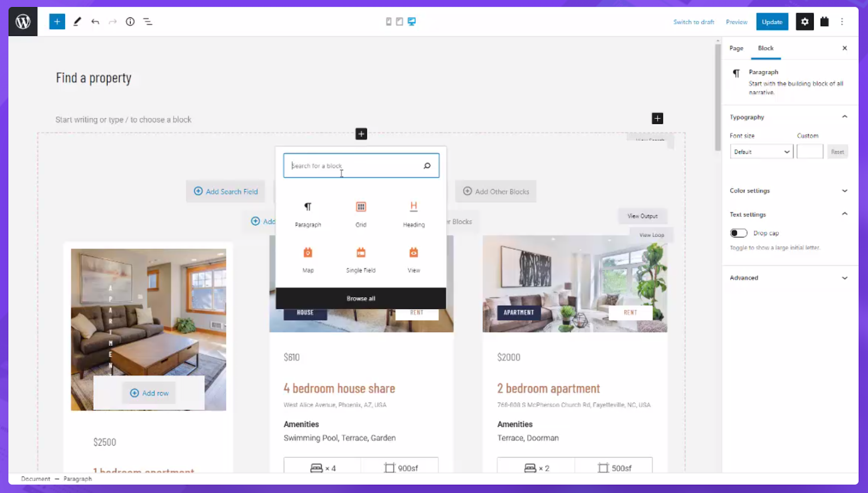Insert a View block
The height and width of the screenshot is (493, 868).
(413, 260)
